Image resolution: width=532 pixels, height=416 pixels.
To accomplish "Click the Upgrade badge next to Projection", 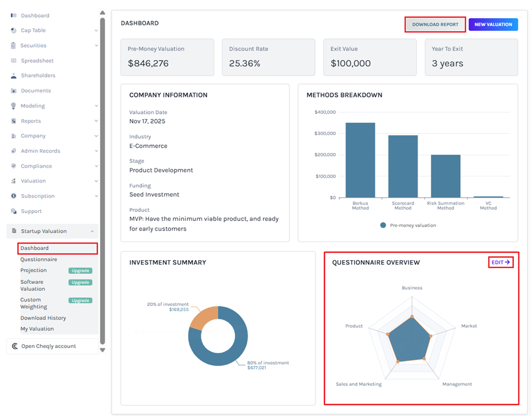I will (x=80, y=270).
